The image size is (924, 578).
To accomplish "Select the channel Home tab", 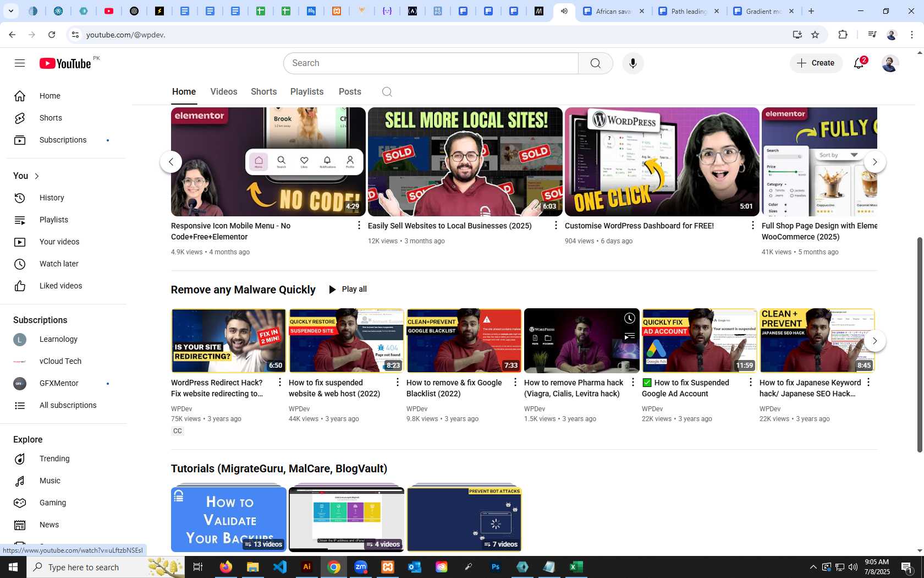I will click(184, 92).
